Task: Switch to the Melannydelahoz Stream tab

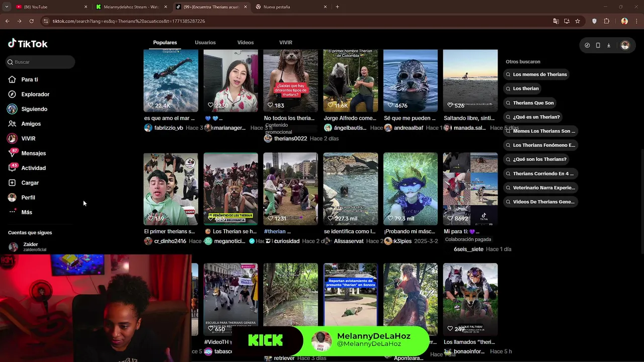Action: 131,7
